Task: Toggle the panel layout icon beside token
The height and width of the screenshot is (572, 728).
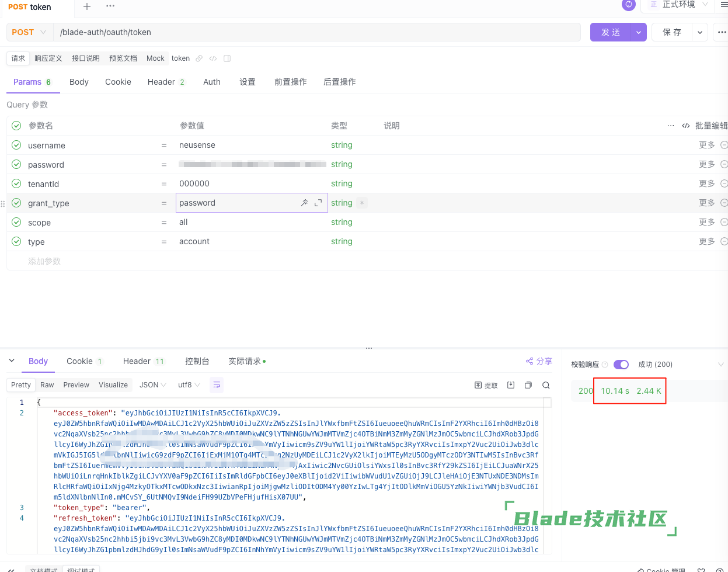Action: point(227,58)
